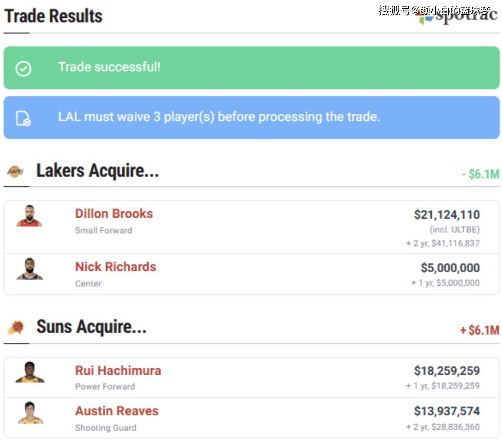The height and width of the screenshot is (448, 502).
Task: Open Austin Reaves player link
Action: point(117,411)
